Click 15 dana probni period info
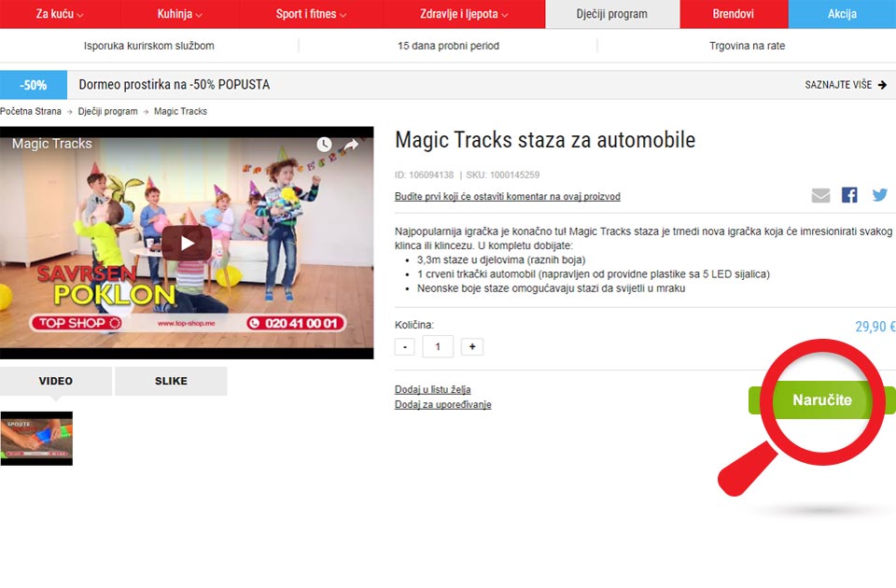This screenshot has width=896, height=588. (449, 46)
